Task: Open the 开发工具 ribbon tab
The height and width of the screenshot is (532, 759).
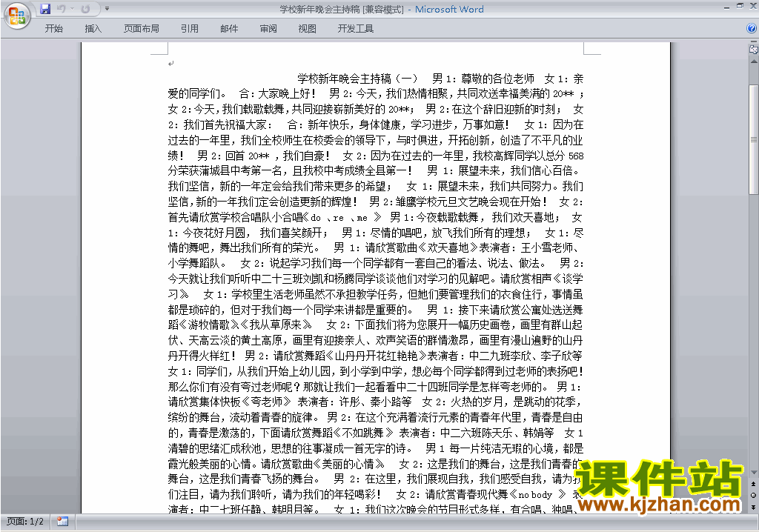Action: click(355, 29)
